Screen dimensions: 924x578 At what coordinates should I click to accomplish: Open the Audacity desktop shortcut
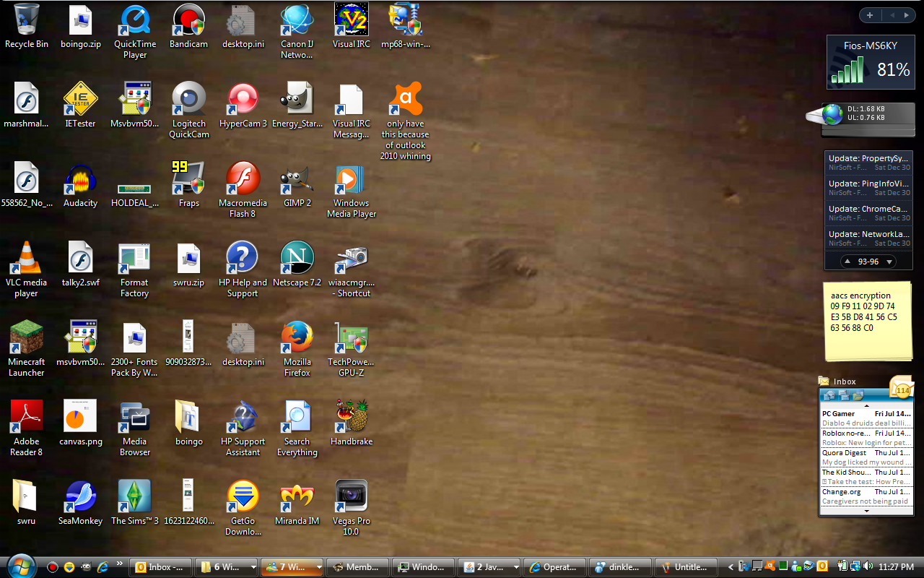click(80, 182)
